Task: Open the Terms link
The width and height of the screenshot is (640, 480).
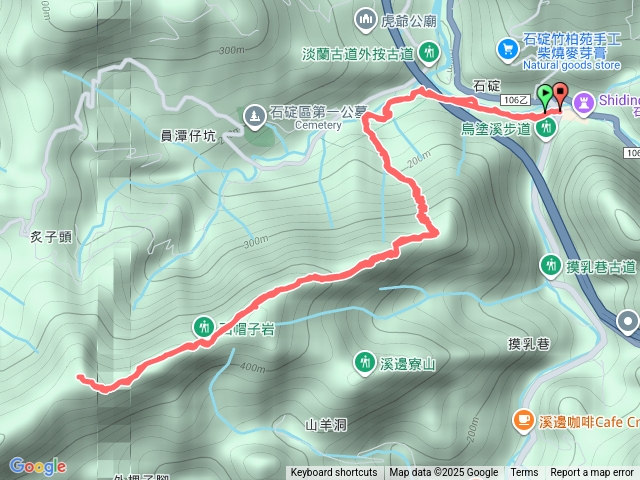Action: [524, 473]
